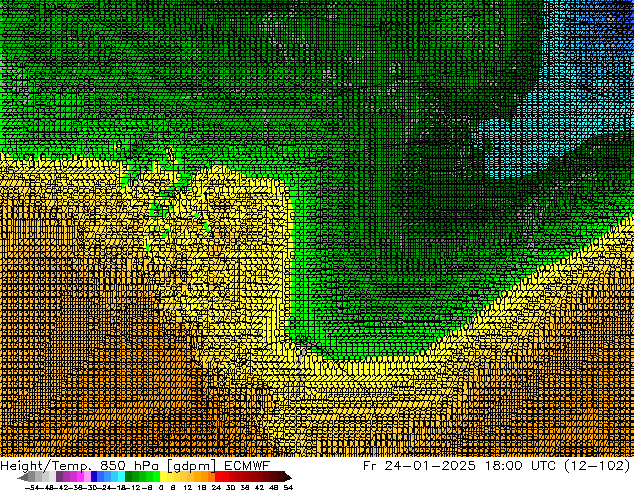This screenshot has width=634, height=490.
Task: Click the 'Fr 24-01-2025 18:00 UTC' date label
Action: tap(459, 465)
